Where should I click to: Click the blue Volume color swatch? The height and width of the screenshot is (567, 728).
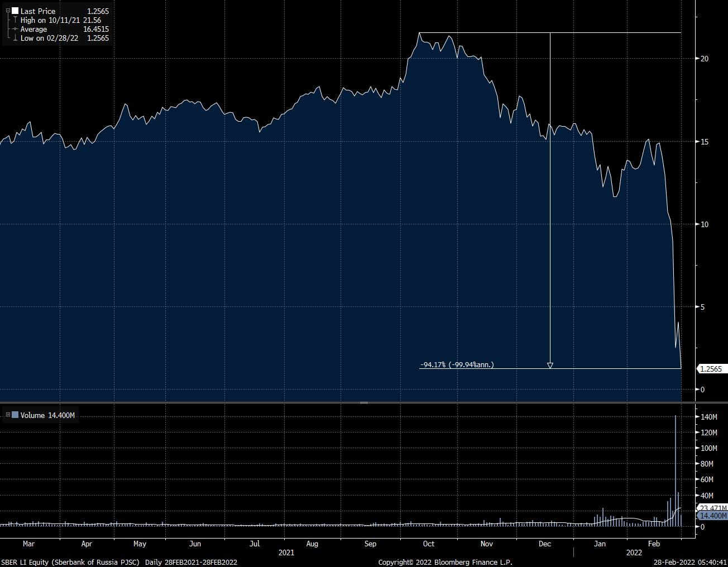15,415
